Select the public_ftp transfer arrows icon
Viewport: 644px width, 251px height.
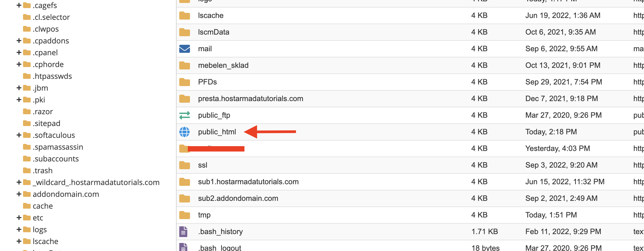[184, 115]
